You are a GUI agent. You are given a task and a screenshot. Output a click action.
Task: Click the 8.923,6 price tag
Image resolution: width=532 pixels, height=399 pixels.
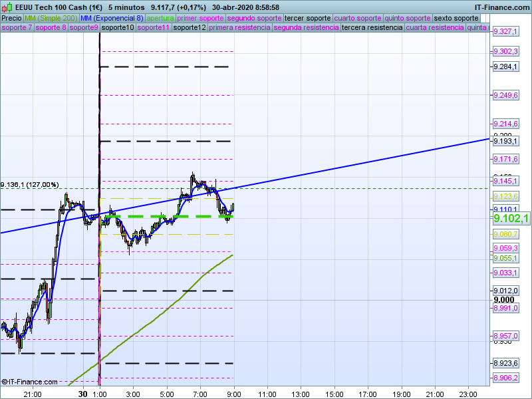point(505,363)
